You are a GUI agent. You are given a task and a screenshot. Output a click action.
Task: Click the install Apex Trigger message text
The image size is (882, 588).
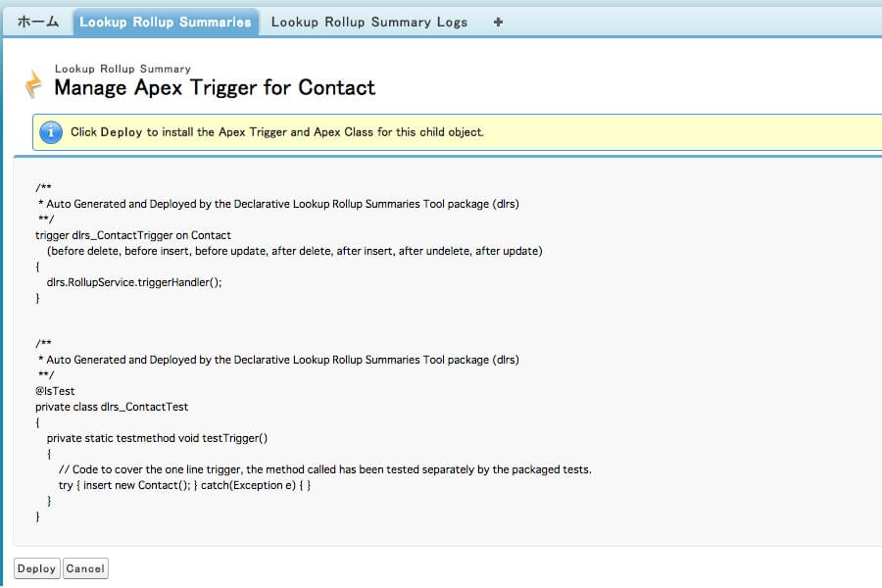[x=277, y=132]
